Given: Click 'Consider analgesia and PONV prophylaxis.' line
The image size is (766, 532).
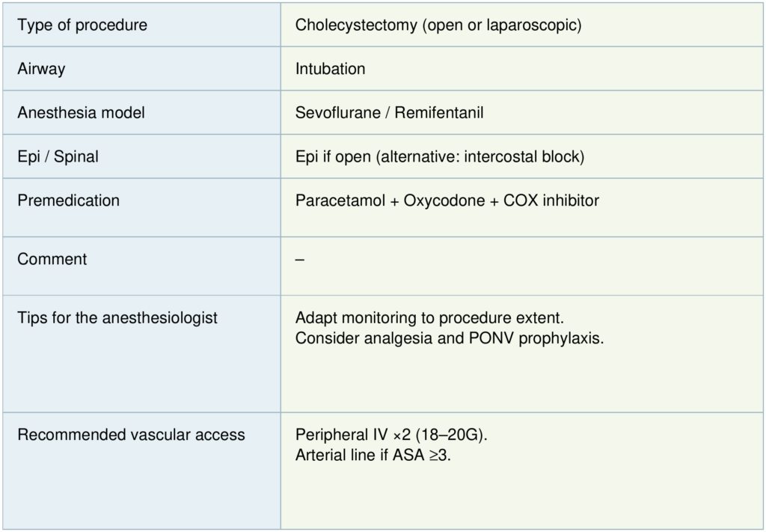Looking at the screenshot, I should click(x=449, y=337).
